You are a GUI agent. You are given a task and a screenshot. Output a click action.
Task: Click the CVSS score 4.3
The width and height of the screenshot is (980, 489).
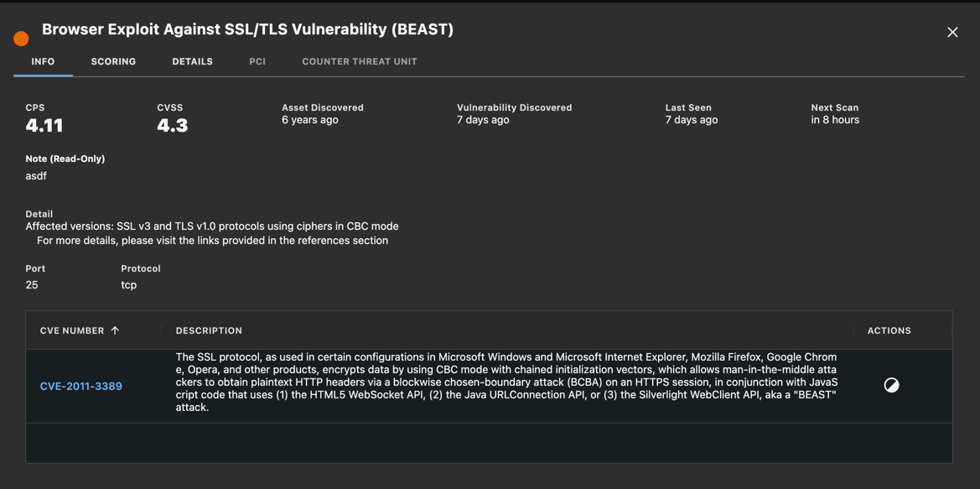(x=173, y=126)
